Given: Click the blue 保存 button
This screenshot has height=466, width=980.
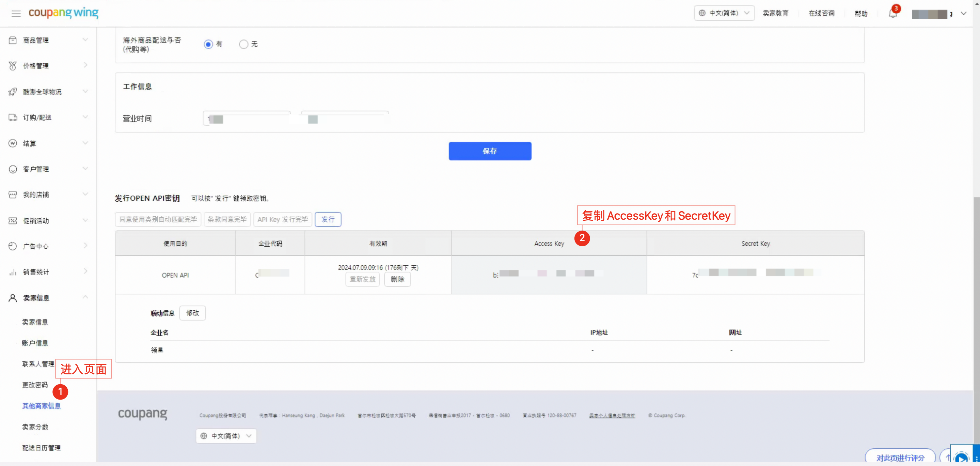Looking at the screenshot, I should [x=490, y=151].
